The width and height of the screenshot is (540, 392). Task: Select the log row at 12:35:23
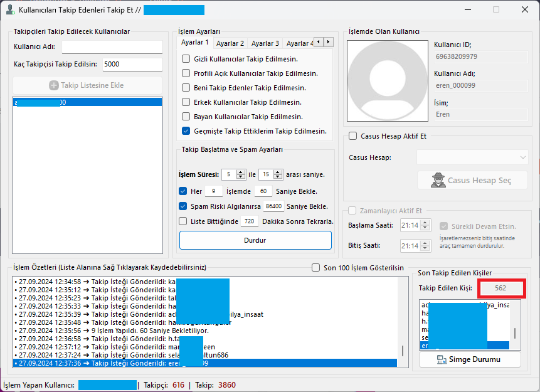tap(205, 298)
